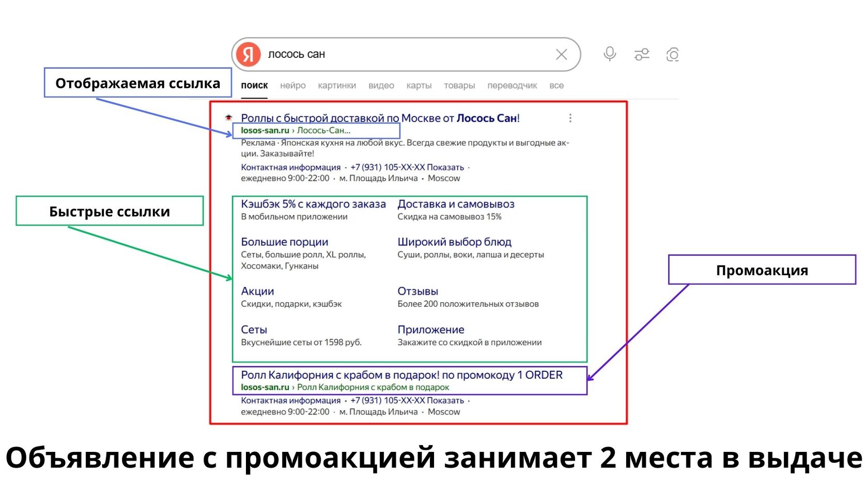Click top 'ежедневно 9:00-22:00' hours text
This screenshot has height=488, width=868.
pos(285,179)
